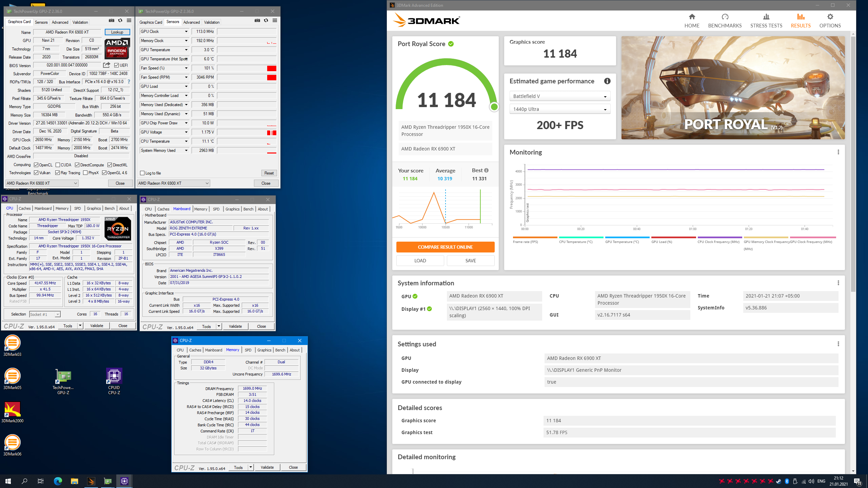Enable Log to file in GPU-Z Sensors
The image size is (868, 488).
[142, 173]
